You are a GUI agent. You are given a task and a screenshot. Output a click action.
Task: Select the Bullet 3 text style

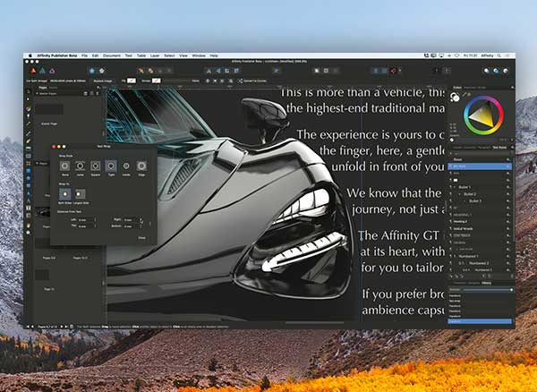[475, 201]
